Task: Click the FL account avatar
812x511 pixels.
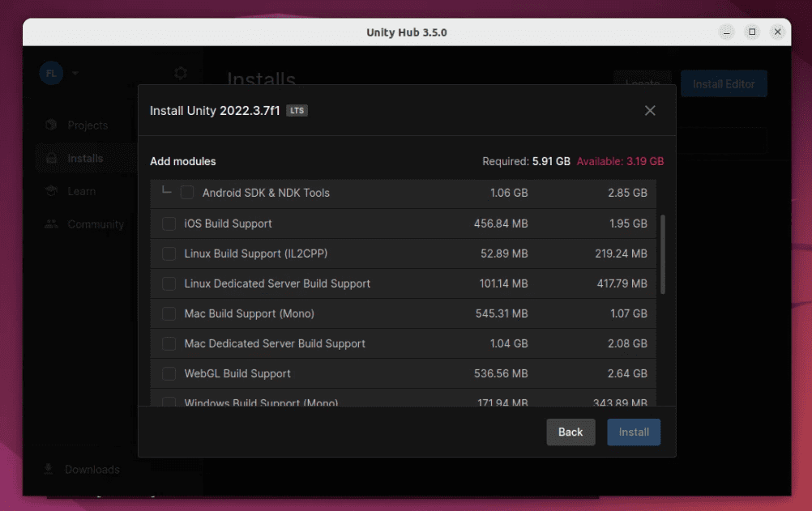Action: (x=51, y=73)
